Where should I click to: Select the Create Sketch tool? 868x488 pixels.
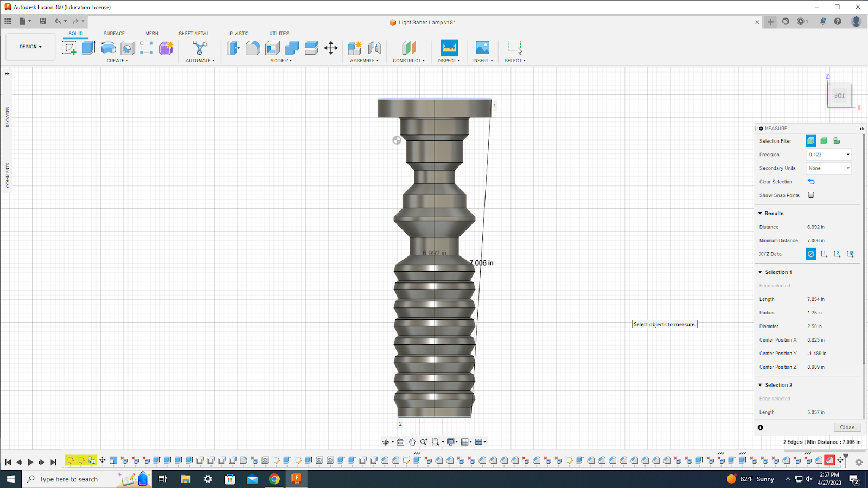69,48
